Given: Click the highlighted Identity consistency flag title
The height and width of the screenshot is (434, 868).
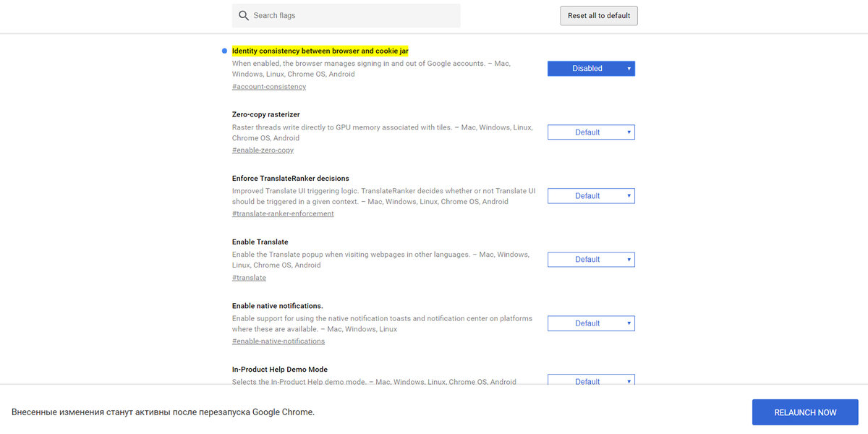Looking at the screenshot, I should click(320, 51).
